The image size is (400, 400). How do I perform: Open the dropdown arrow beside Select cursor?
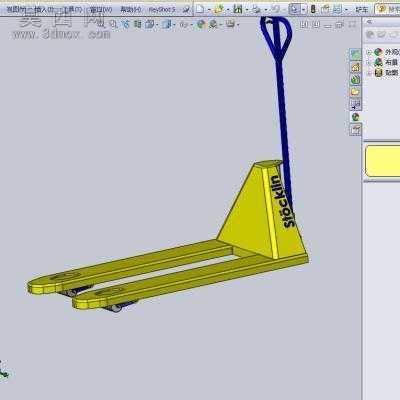pos(303,10)
